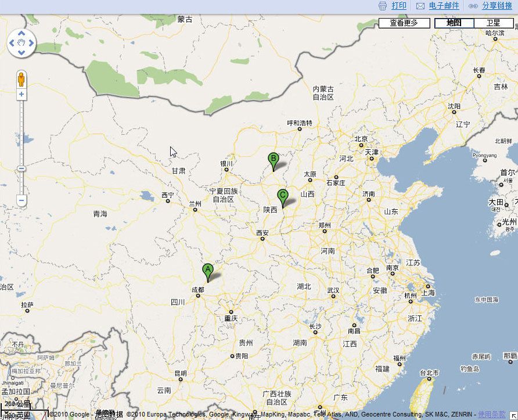Open the 分享链接 share link

[497, 6]
